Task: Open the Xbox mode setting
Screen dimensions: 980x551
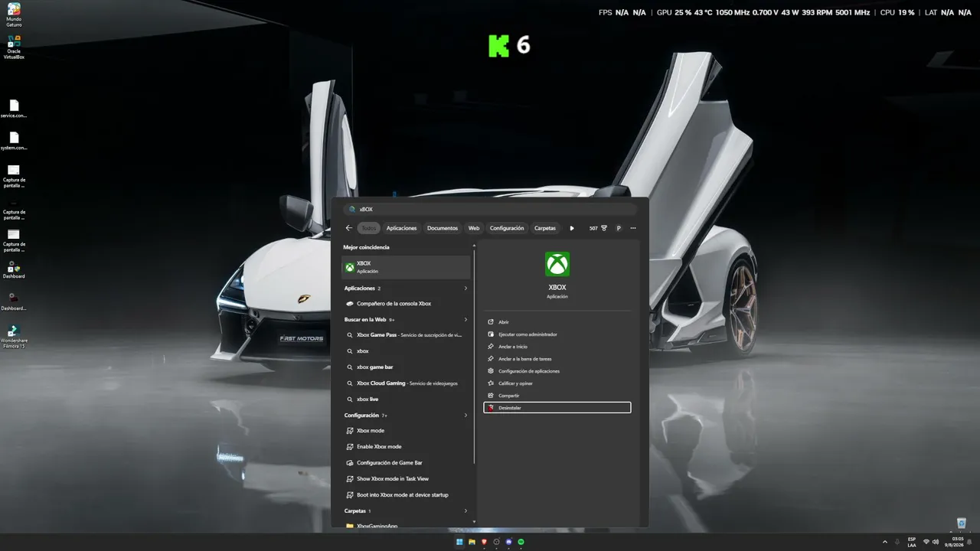Action: point(406,431)
